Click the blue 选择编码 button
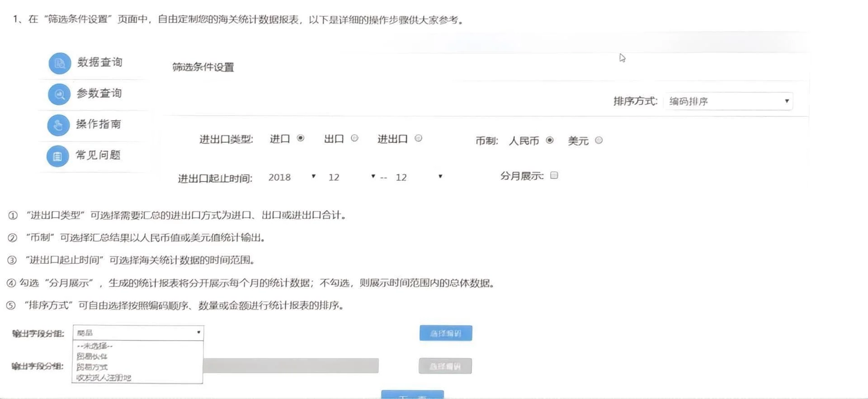Viewport: 868px width, 399px height. tap(446, 333)
